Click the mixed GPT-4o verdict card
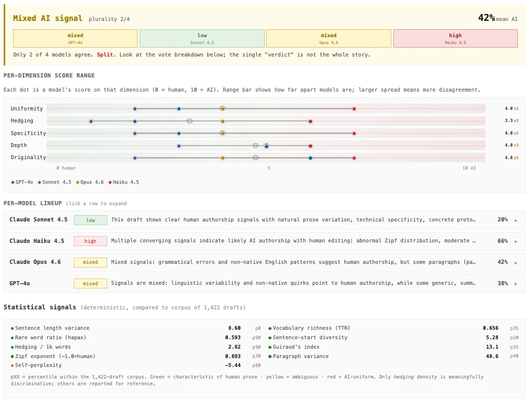This screenshot has height=401, width=532. (x=75, y=38)
